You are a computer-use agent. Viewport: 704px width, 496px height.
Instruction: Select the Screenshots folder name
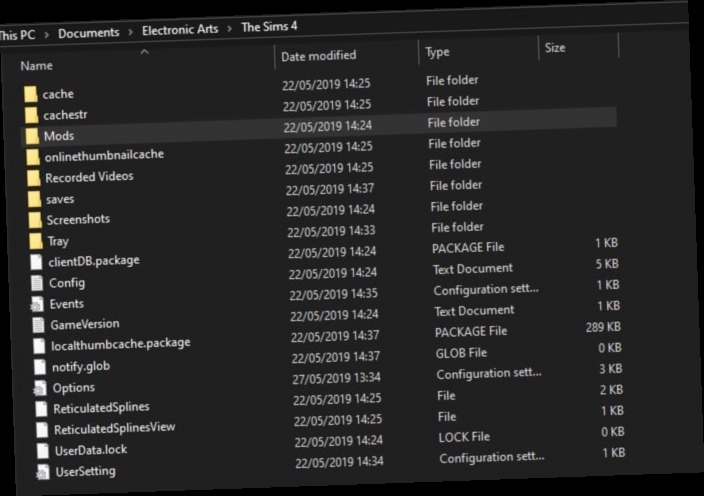tap(78, 220)
